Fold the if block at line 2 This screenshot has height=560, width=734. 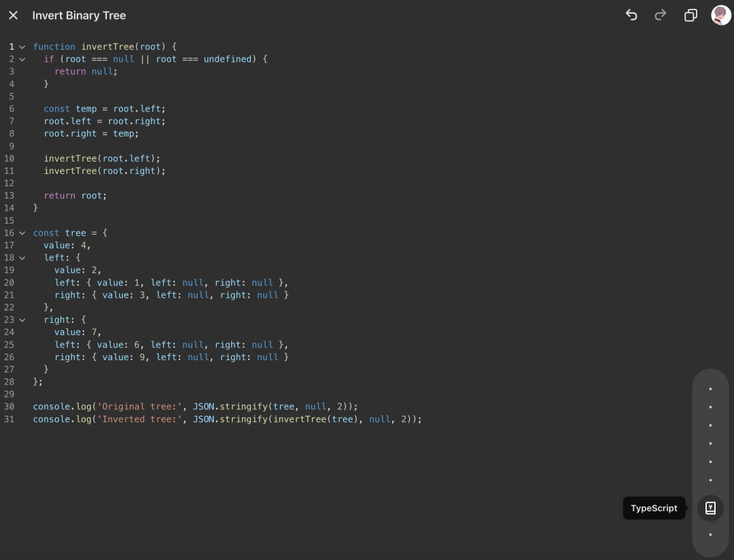(x=22, y=59)
